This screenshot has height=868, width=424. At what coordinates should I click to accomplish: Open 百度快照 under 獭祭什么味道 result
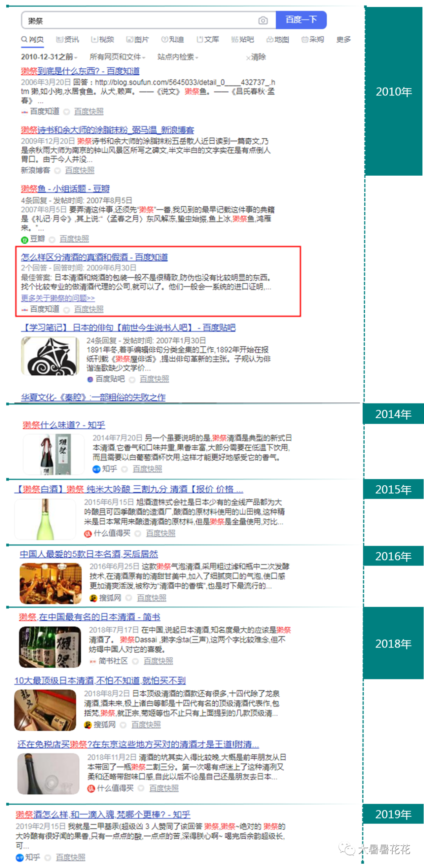(147, 469)
